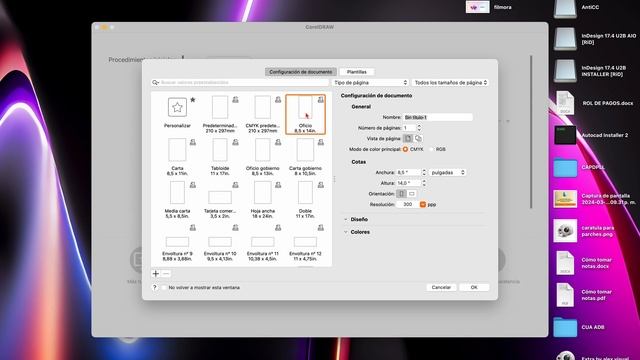The width and height of the screenshot is (640, 360).
Task: Click the minus icon to remove preset
Action: [x=166, y=273]
